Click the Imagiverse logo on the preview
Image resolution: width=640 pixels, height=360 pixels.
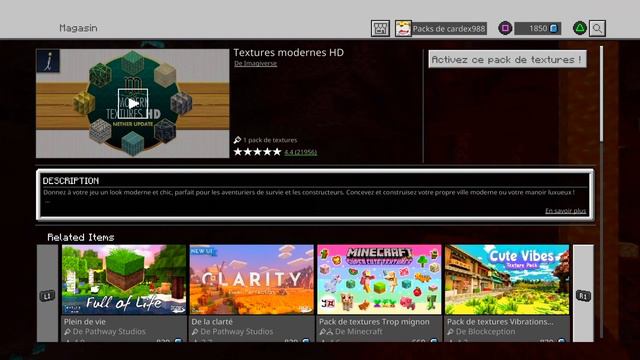click(x=48, y=61)
